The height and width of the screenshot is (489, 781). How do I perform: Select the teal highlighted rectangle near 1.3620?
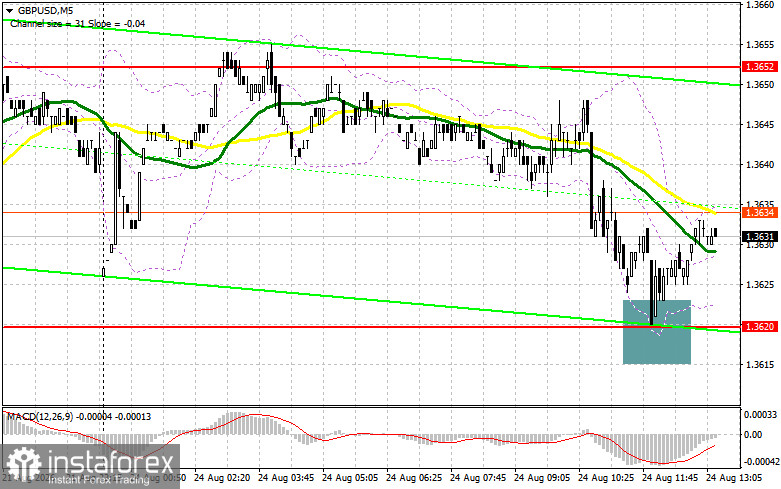point(657,332)
